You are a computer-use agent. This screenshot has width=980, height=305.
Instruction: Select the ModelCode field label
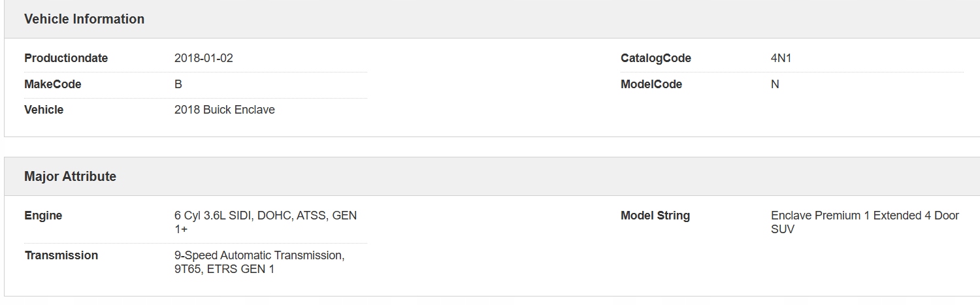651,84
